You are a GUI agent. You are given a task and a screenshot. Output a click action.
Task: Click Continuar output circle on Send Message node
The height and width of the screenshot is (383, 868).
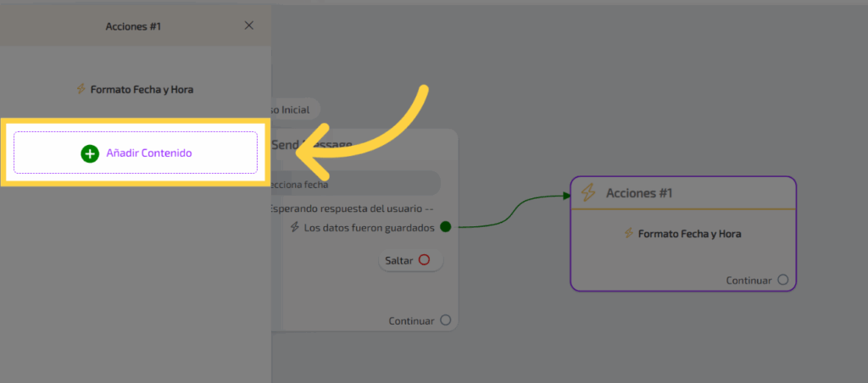coord(445,320)
